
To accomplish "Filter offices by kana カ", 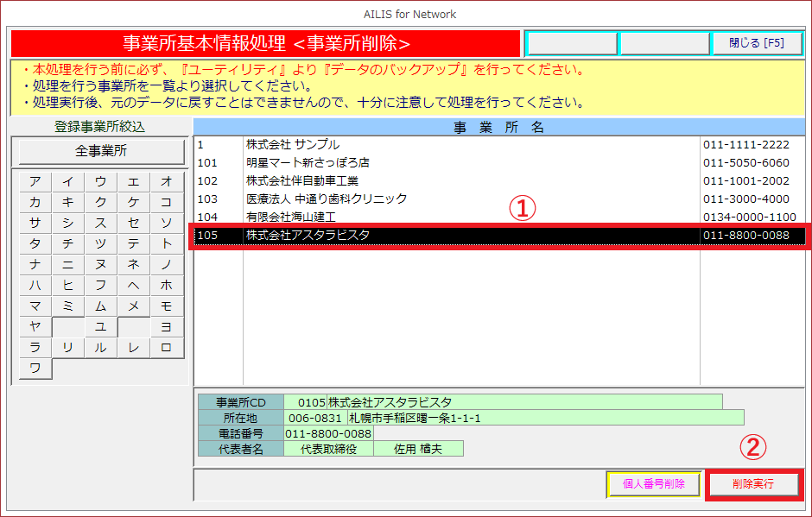I will 35,203.
